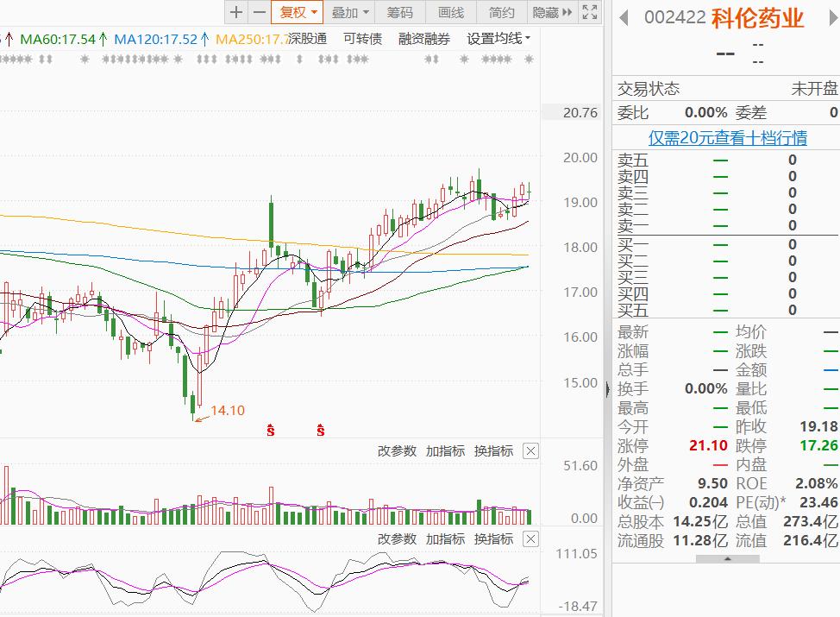Click the fullscreen expand icon

(590, 12)
